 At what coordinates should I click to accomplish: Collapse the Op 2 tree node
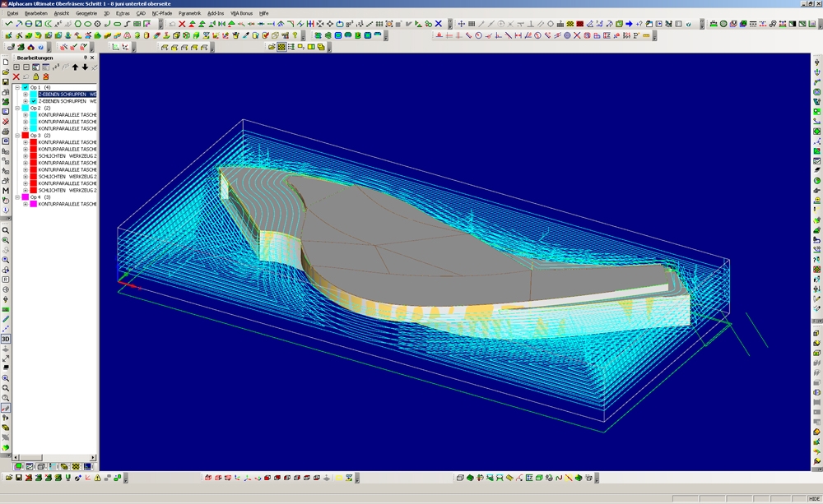(x=17, y=108)
